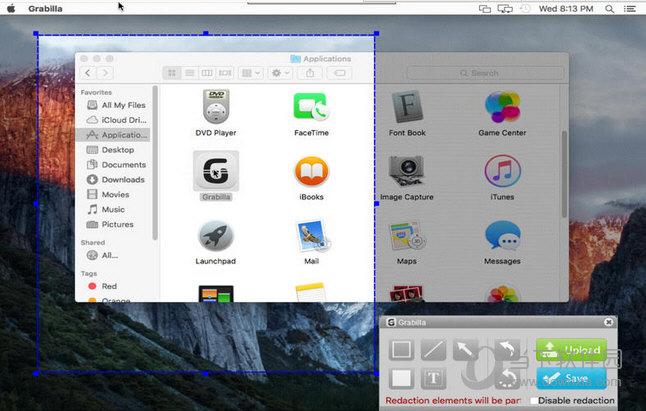Select the filled rectangle redaction tool
Viewport: 646px width, 411px height.
pyautogui.click(x=401, y=378)
